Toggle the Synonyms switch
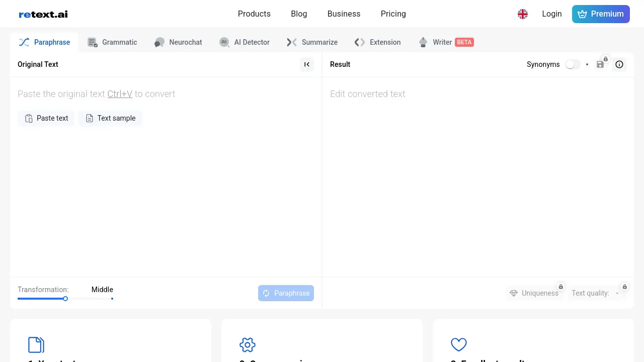 pyautogui.click(x=573, y=64)
